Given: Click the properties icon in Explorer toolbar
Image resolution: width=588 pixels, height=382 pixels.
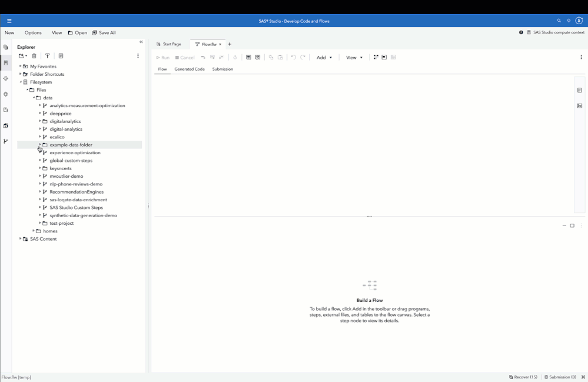Looking at the screenshot, I should (61, 56).
